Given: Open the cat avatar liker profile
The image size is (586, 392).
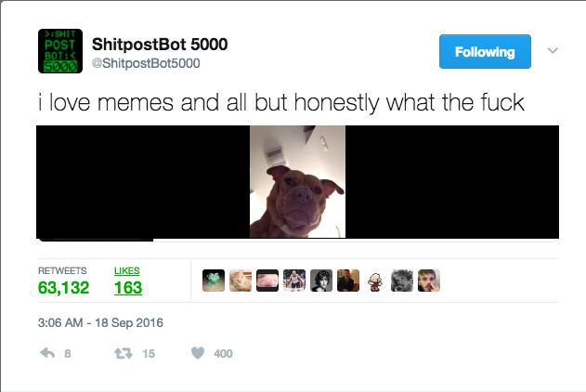Looking at the screenshot, I should pyautogui.click(x=241, y=281).
